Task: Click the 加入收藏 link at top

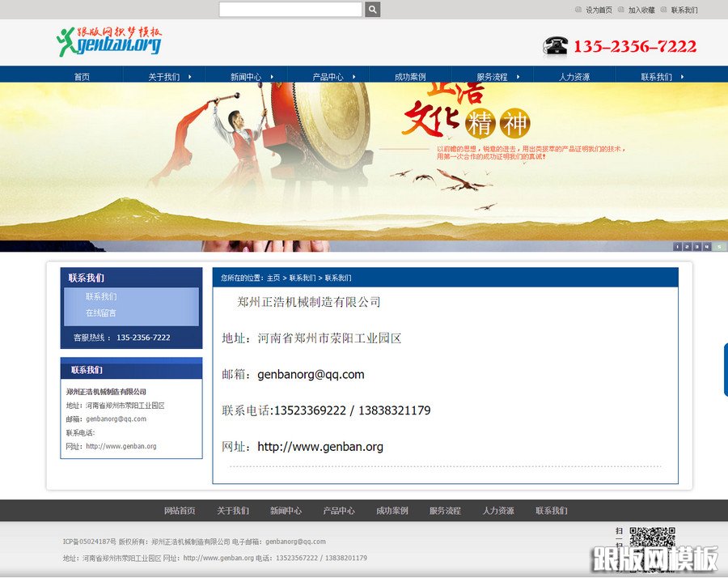Action: click(x=641, y=11)
